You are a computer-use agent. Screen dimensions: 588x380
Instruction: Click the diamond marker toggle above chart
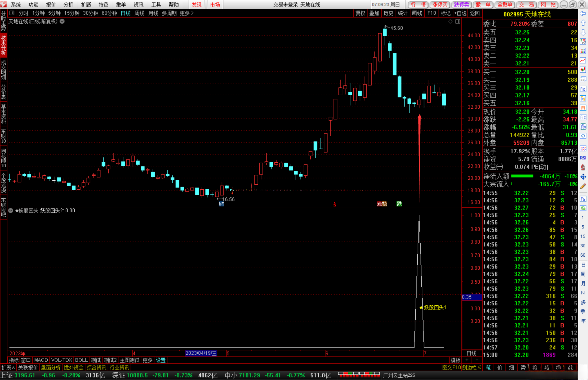pyautogui.click(x=450, y=21)
